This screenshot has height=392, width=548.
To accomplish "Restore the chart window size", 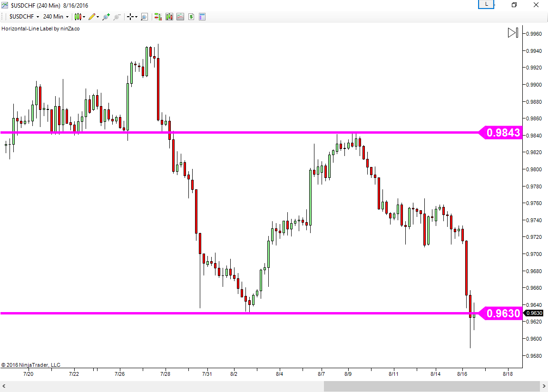I will point(514,5).
